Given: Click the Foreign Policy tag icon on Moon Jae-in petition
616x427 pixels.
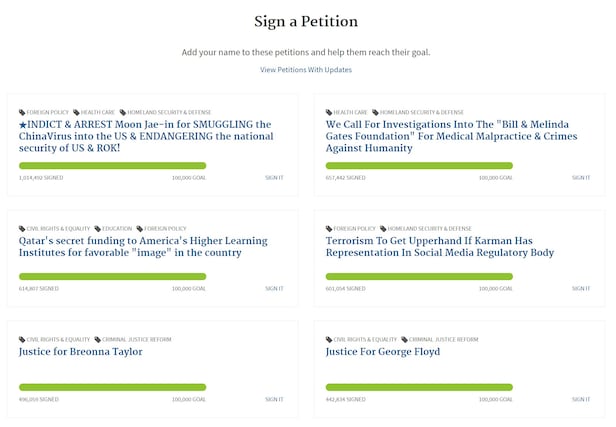Looking at the screenshot, I should click(22, 112).
